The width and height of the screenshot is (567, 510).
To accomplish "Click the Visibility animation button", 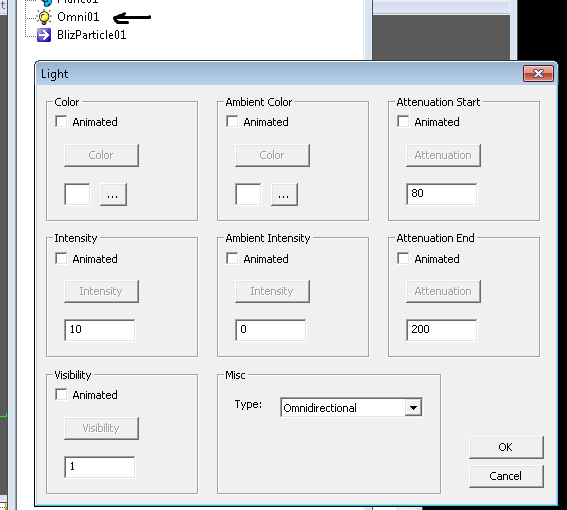I will (x=101, y=428).
